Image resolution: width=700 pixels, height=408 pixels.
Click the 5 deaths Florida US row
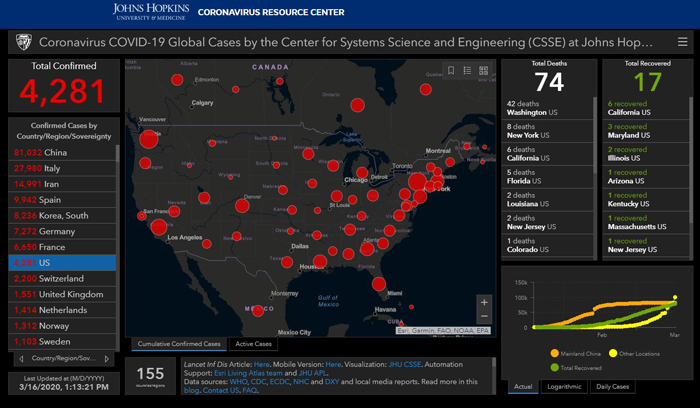pyautogui.click(x=547, y=177)
